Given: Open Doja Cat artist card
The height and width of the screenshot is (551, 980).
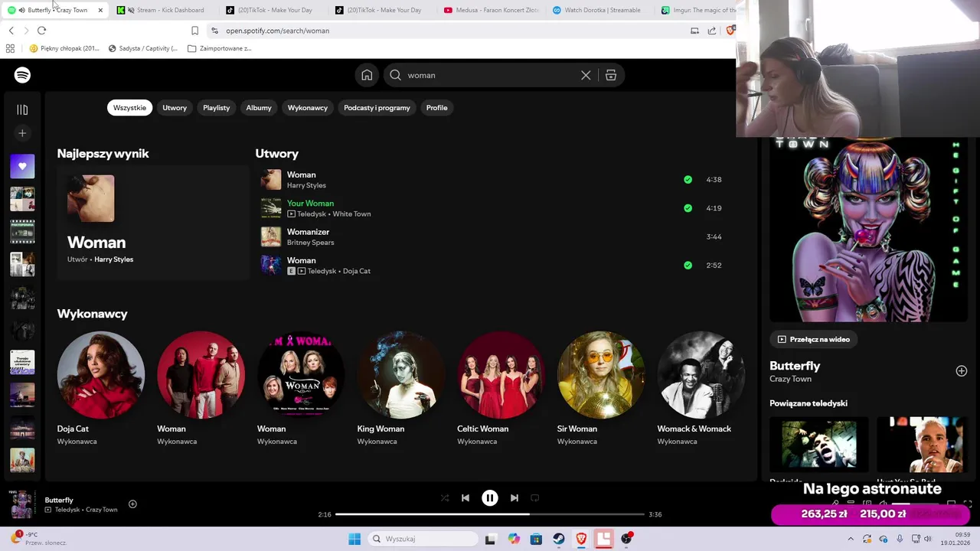Looking at the screenshot, I should (x=101, y=389).
